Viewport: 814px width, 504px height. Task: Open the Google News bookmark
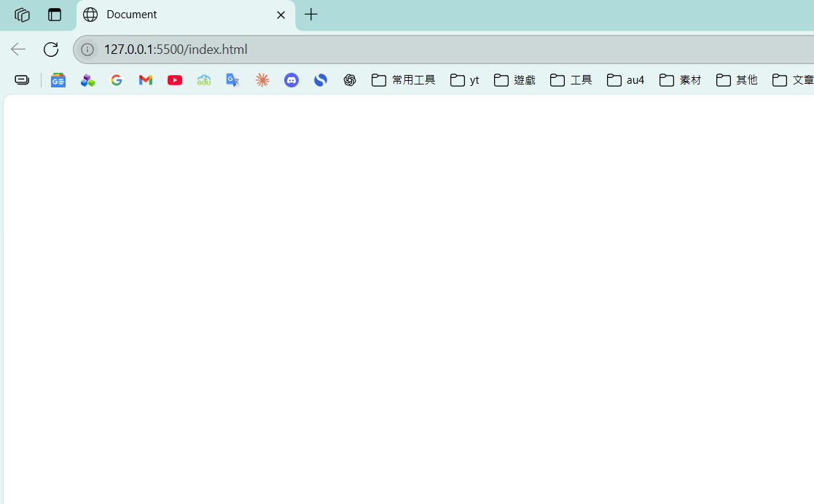[58, 80]
